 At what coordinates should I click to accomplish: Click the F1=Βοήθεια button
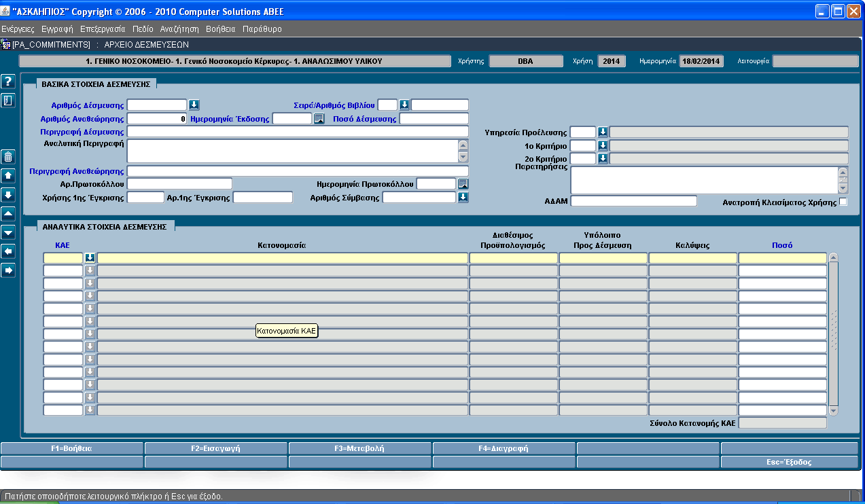(x=72, y=448)
